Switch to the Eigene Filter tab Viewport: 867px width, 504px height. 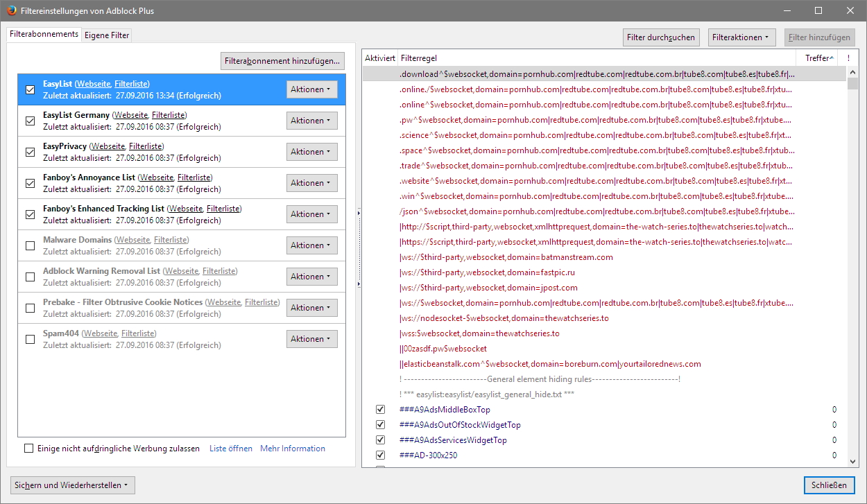[x=107, y=35]
